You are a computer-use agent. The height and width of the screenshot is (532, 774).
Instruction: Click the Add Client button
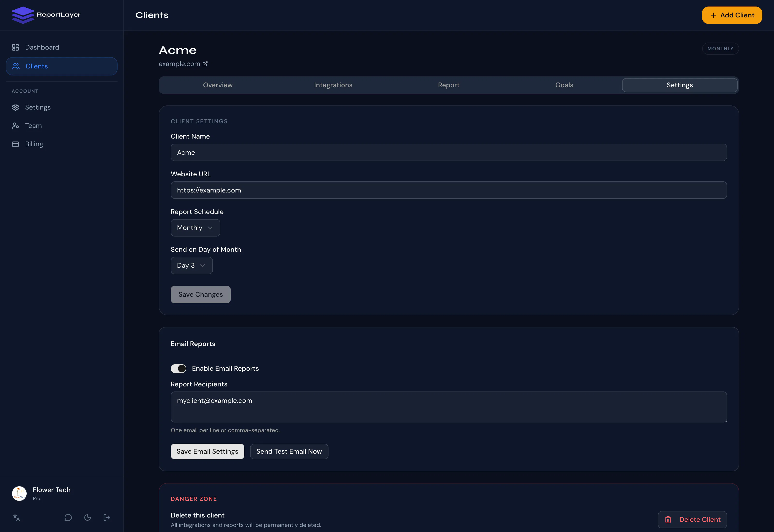[732, 15]
